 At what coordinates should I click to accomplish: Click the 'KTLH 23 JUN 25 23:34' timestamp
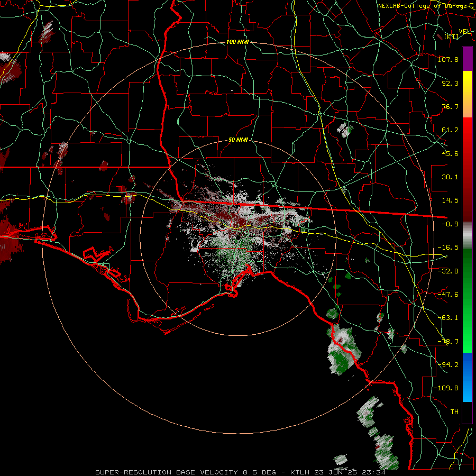coord(338,472)
